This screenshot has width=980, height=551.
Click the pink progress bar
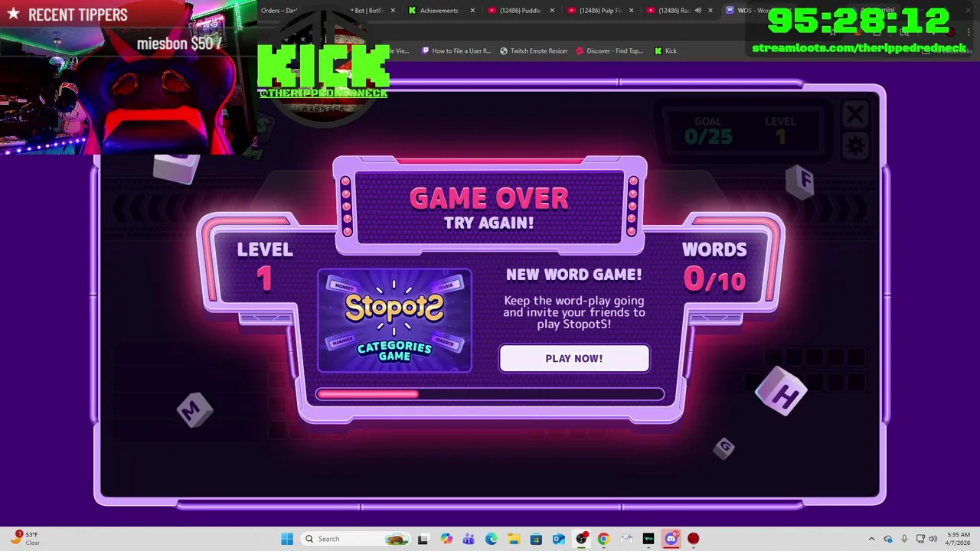(x=490, y=394)
